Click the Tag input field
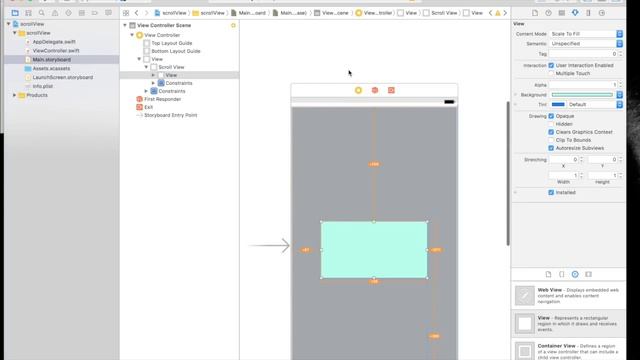The height and width of the screenshot is (360, 640). point(583,54)
